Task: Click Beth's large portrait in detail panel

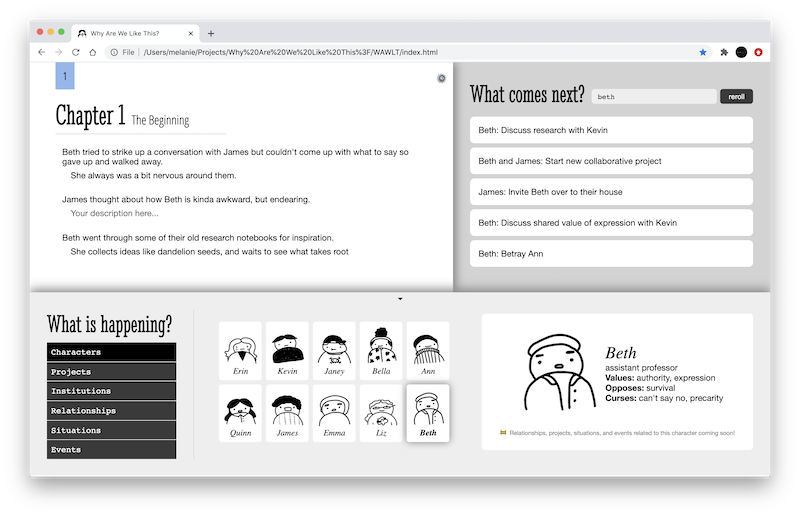Action: point(559,372)
